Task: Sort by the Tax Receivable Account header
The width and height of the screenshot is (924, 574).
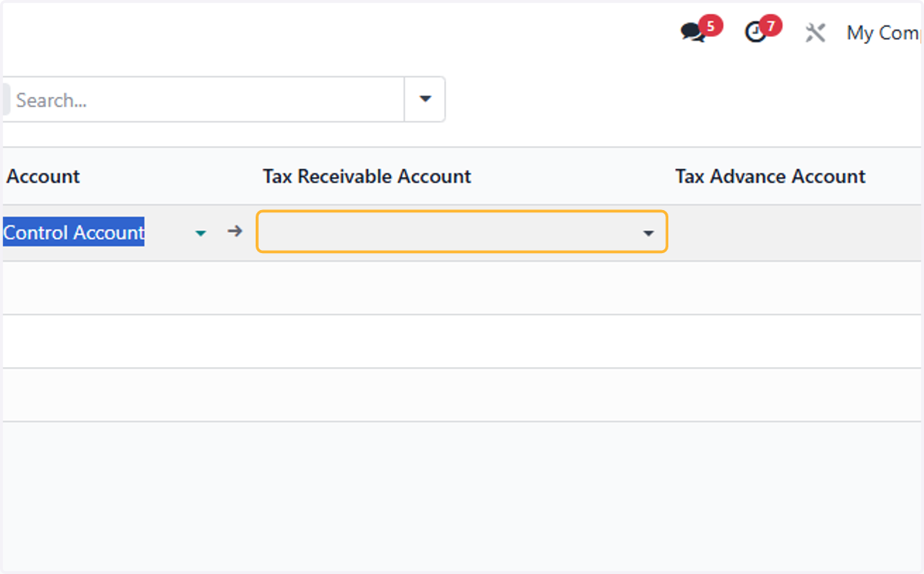Action: click(x=367, y=176)
